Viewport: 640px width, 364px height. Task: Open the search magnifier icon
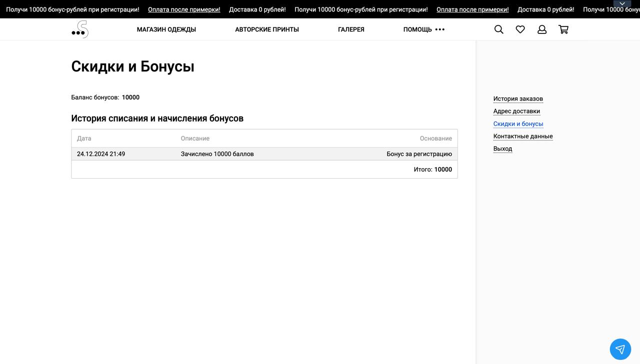click(x=499, y=29)
